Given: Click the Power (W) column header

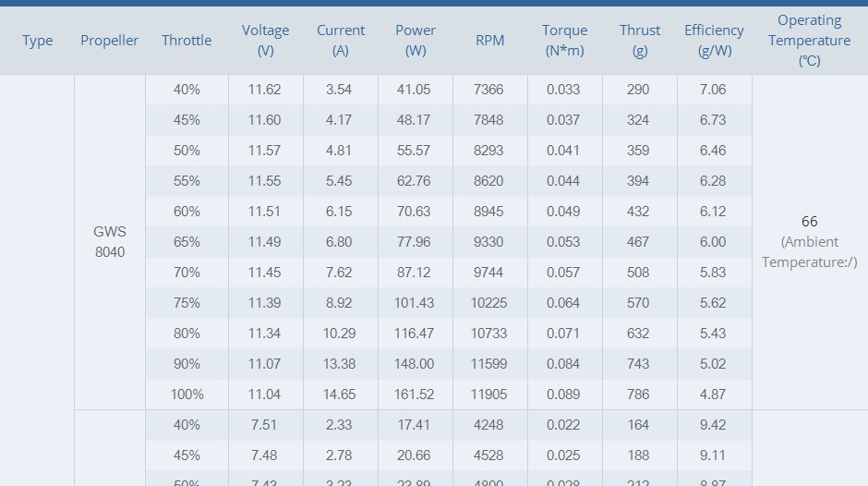Looking at the screenshot, I should (416, 41).
